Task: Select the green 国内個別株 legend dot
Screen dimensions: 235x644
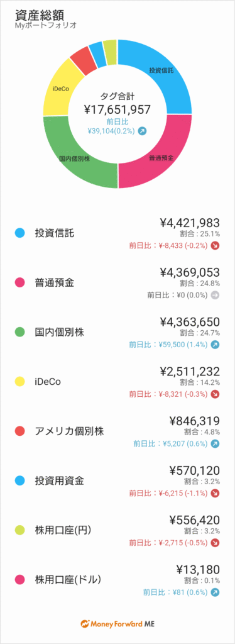Action: [19, 332]
